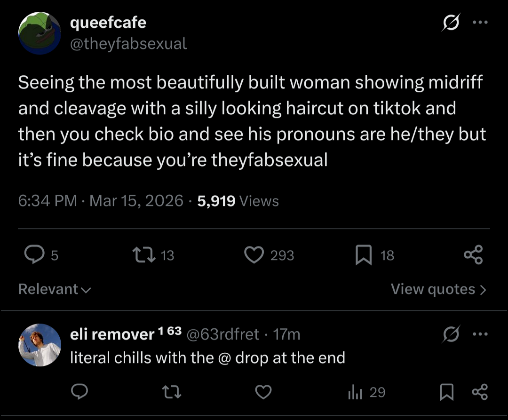Share the main tweet
The image size is (508, 420).
pos(473,255)
